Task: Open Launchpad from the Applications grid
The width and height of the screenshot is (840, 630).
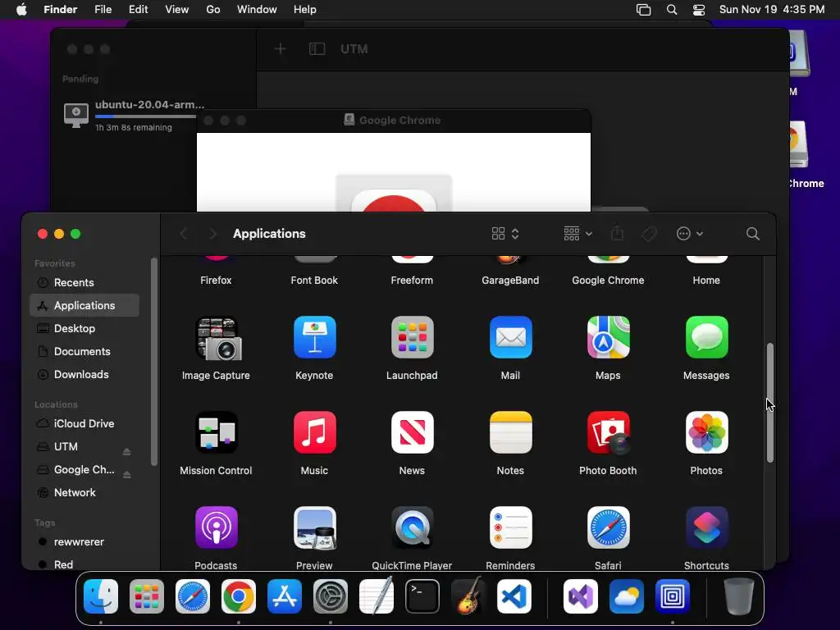Action: (412, 337)
